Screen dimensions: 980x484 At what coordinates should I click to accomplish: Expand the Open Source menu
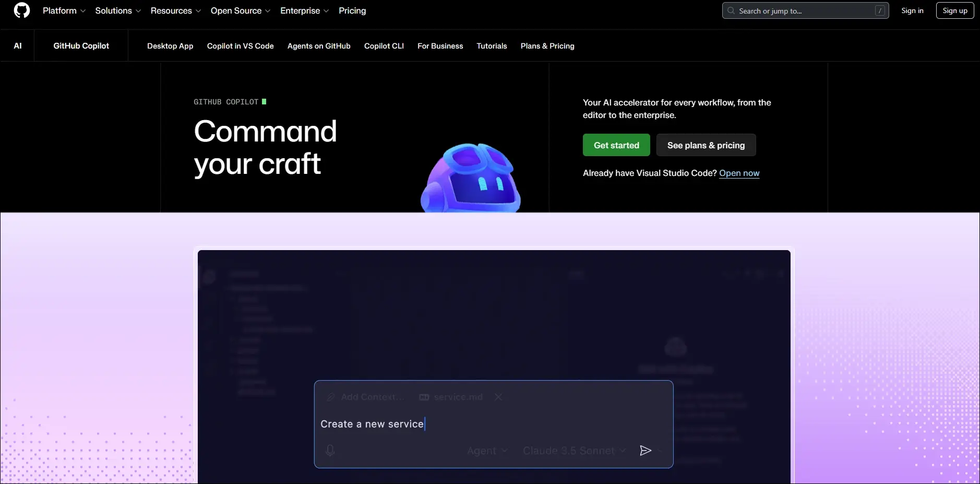point(241,10)
